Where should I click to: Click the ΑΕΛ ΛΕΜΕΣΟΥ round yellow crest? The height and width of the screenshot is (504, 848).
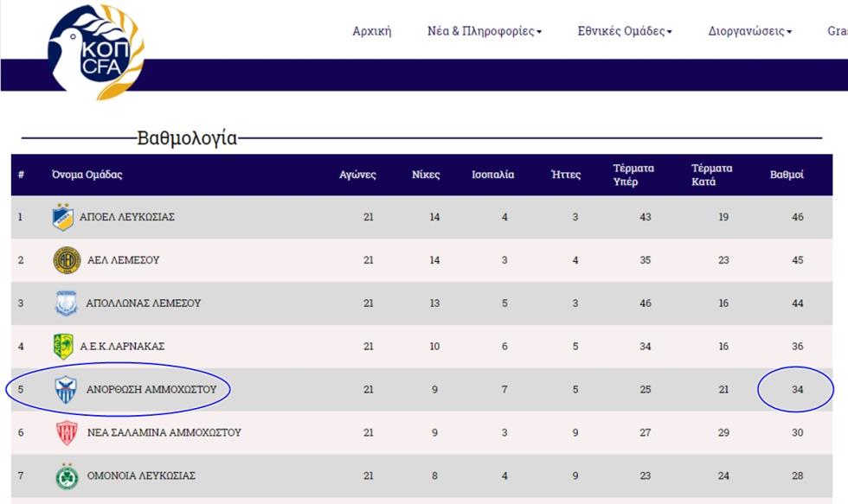point(67,260)
